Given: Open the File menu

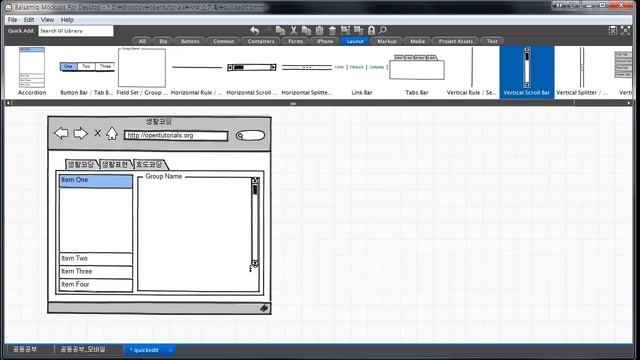Looking at the screenshot, I should (x=13, y=20).
